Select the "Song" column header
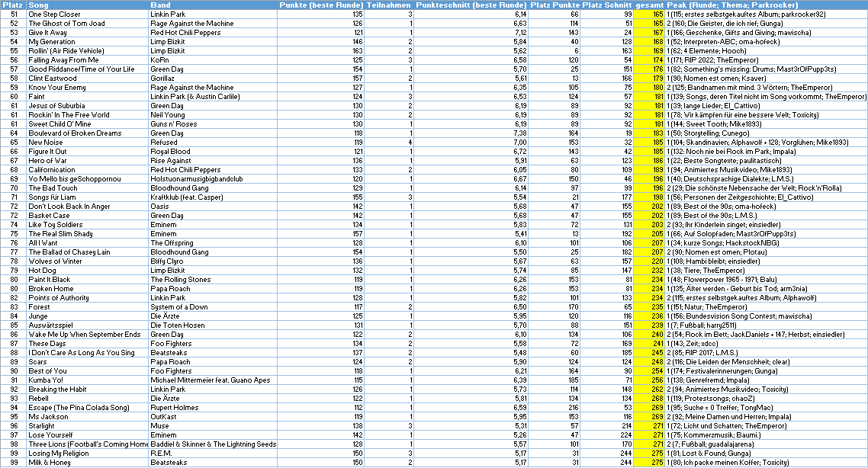Viewport: 868px width, 468px height. [x=88, y=5]
